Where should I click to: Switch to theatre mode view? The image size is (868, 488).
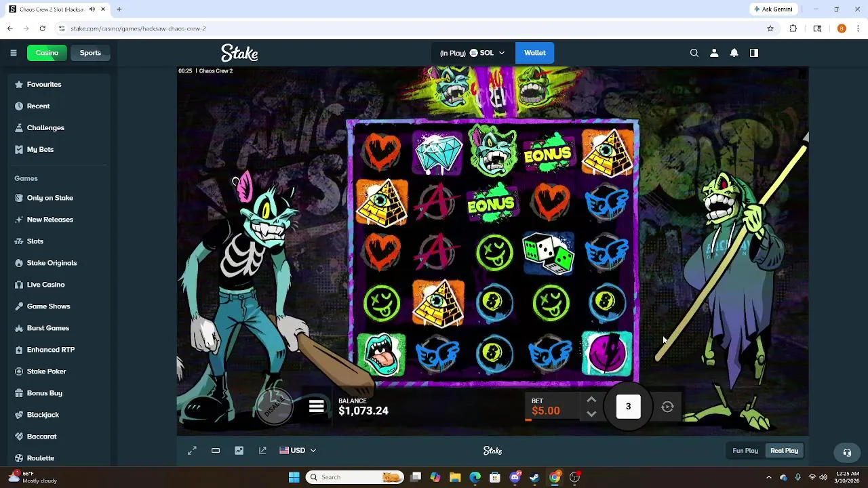coord(216,451)
